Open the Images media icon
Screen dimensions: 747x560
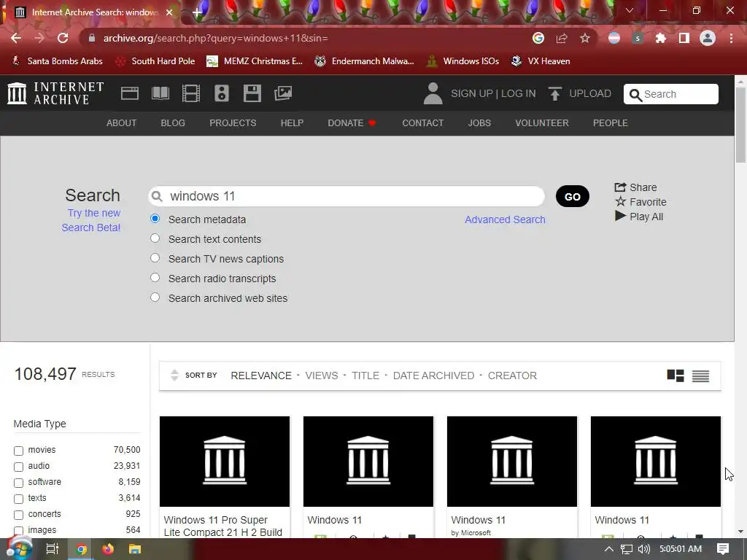point(283,93)
